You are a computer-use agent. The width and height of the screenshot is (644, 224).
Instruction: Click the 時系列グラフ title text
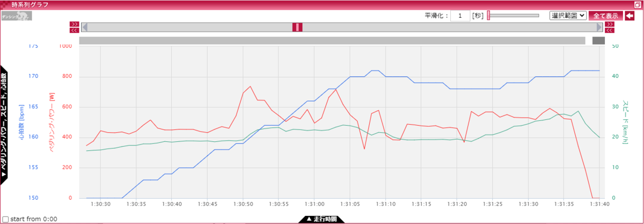pos(30,4)
